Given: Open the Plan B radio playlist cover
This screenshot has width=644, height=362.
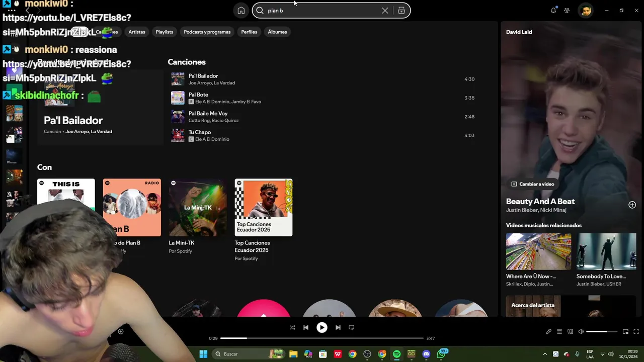Looking at the screenshot, I should [132, 208].
